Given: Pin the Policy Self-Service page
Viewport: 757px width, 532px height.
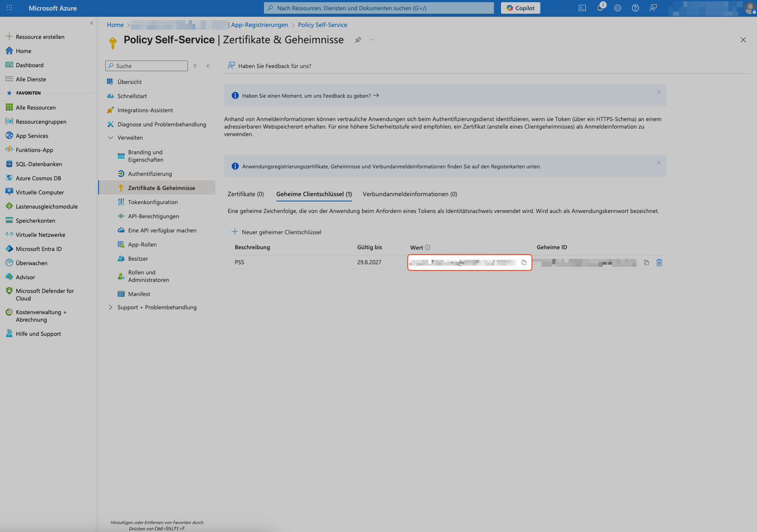Looking at the screenshot, I should pos(358,40).
